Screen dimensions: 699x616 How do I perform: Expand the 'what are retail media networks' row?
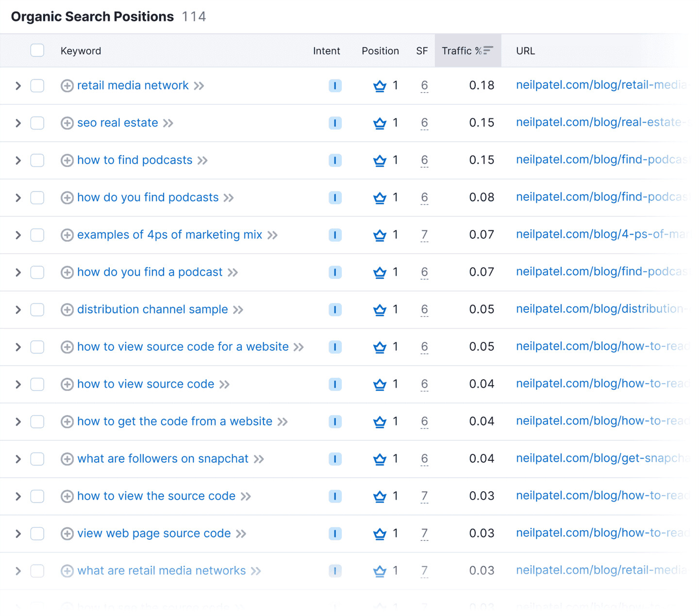point(18,571)
